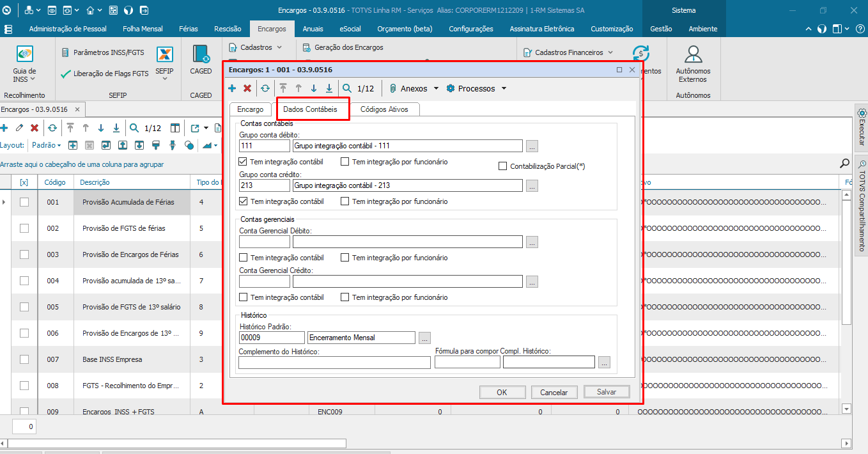Click the column layout icon beside 1/12 in main grid

pos(174,128)
